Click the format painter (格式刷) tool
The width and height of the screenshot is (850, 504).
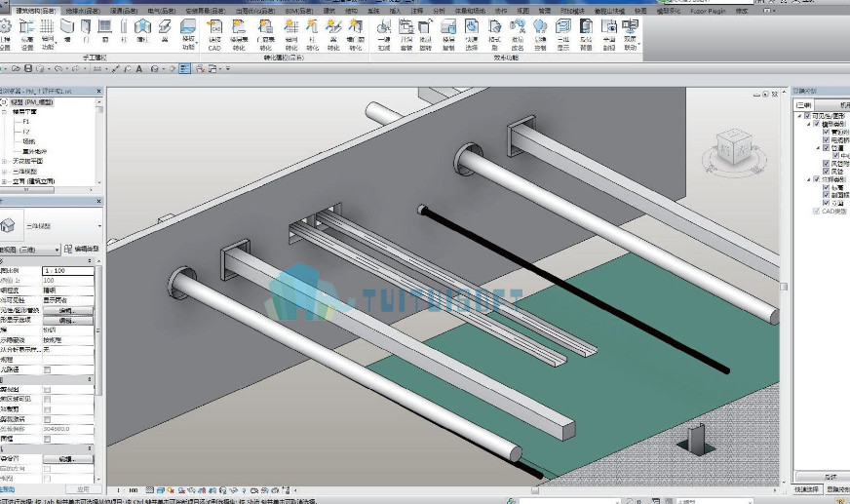point(494,34)
